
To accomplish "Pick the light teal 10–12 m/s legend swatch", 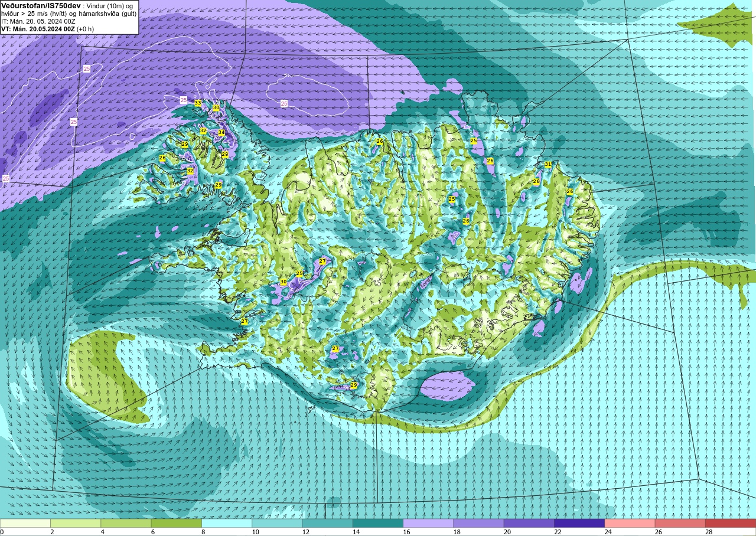I will coord(277,523).
